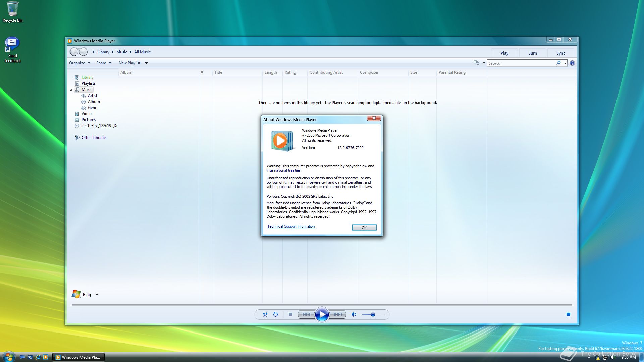Open the Windows Start orb
This screenshot has width=644, height=362.
point(9,357)
